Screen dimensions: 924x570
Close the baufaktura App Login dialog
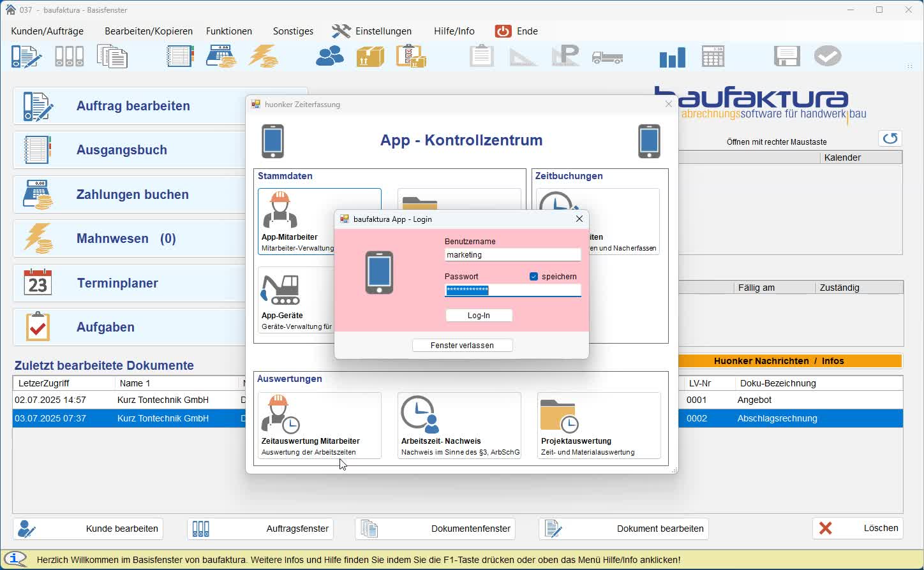579,219
